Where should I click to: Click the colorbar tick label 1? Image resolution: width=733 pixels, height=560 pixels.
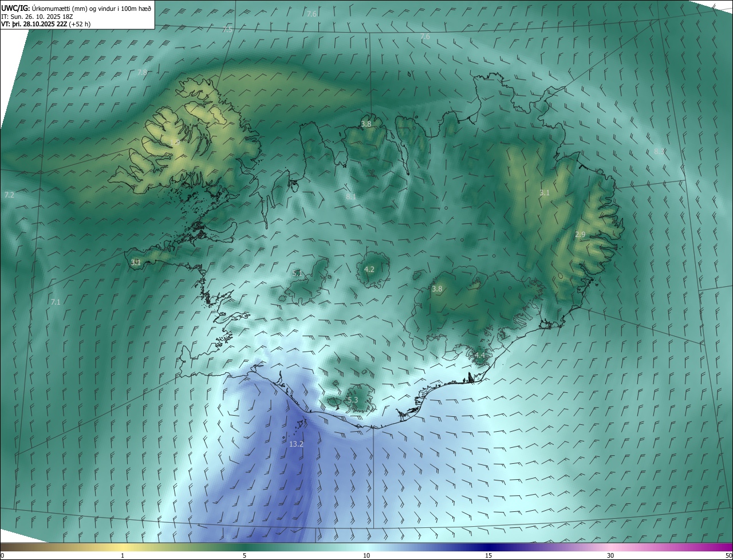[x=123, y=555]
